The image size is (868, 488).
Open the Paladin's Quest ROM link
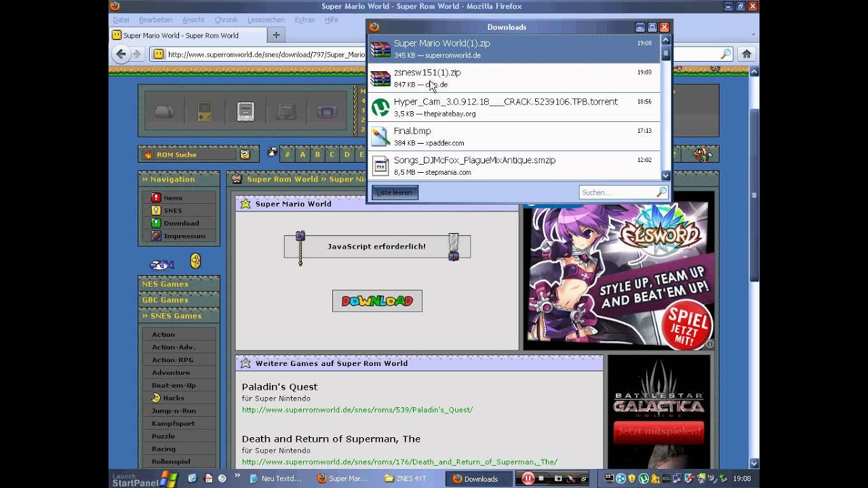(357, 410)
